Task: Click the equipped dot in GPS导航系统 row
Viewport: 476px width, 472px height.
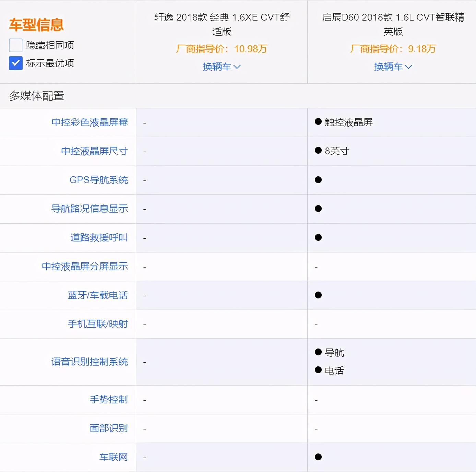Action: pos(318,180)
